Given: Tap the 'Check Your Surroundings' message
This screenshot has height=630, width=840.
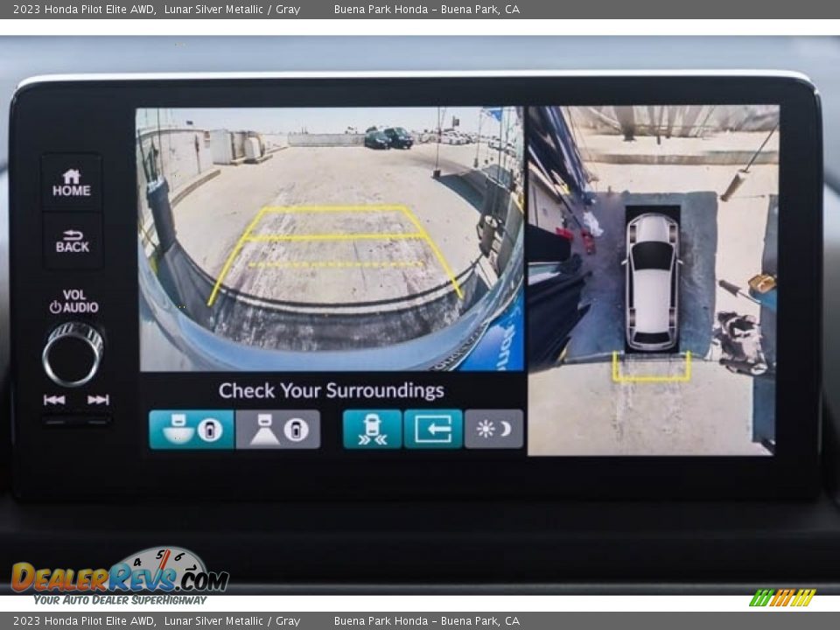Looking at the screenshot, I should tap(331, 390).
